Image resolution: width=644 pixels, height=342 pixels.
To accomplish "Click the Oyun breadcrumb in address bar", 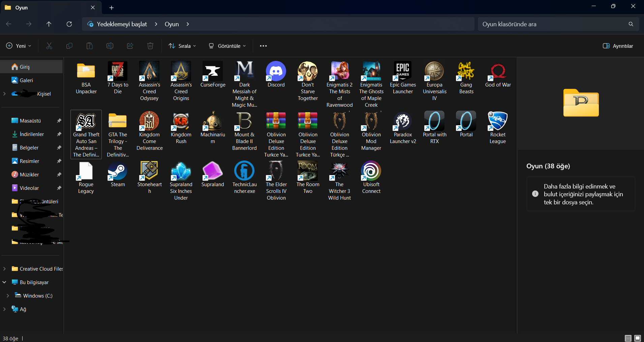I will (x=172, y=24).
